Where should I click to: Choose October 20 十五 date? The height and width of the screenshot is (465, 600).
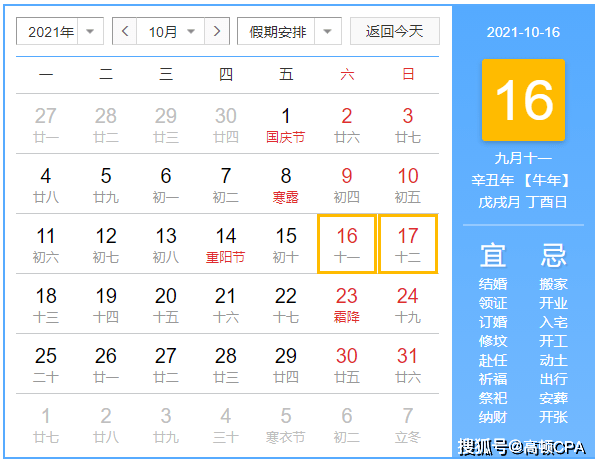click(x=166, y=304)
